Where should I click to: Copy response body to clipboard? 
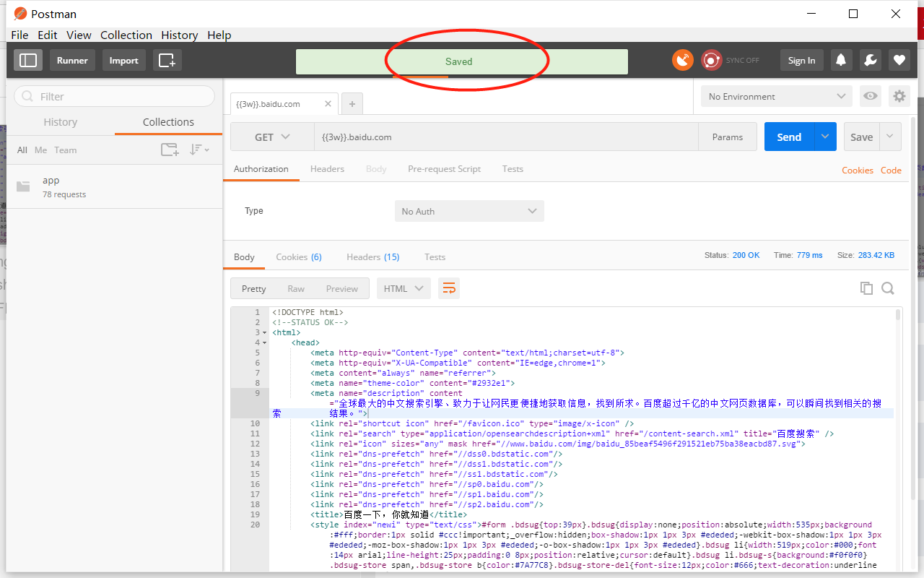866,288
